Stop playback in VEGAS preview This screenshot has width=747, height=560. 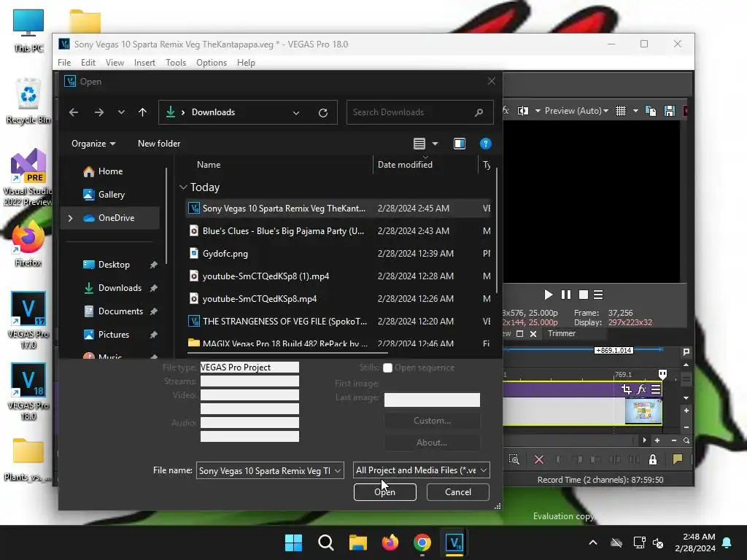(x=583, y=295)
